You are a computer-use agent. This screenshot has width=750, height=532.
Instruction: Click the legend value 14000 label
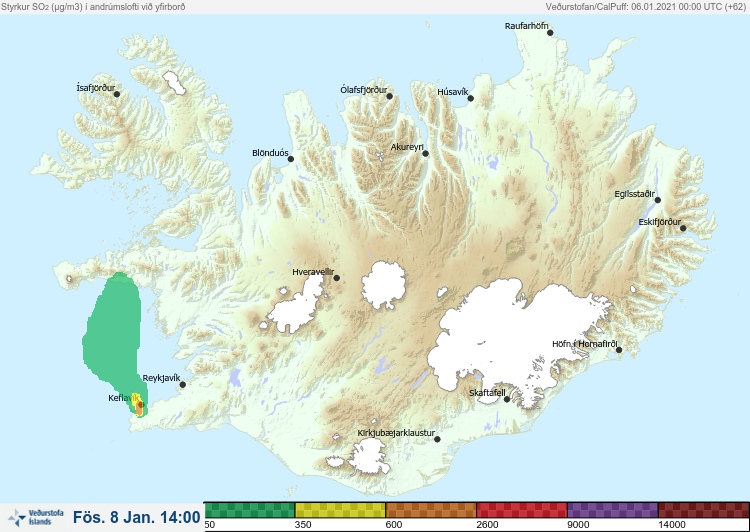click(x=672, y=525)
